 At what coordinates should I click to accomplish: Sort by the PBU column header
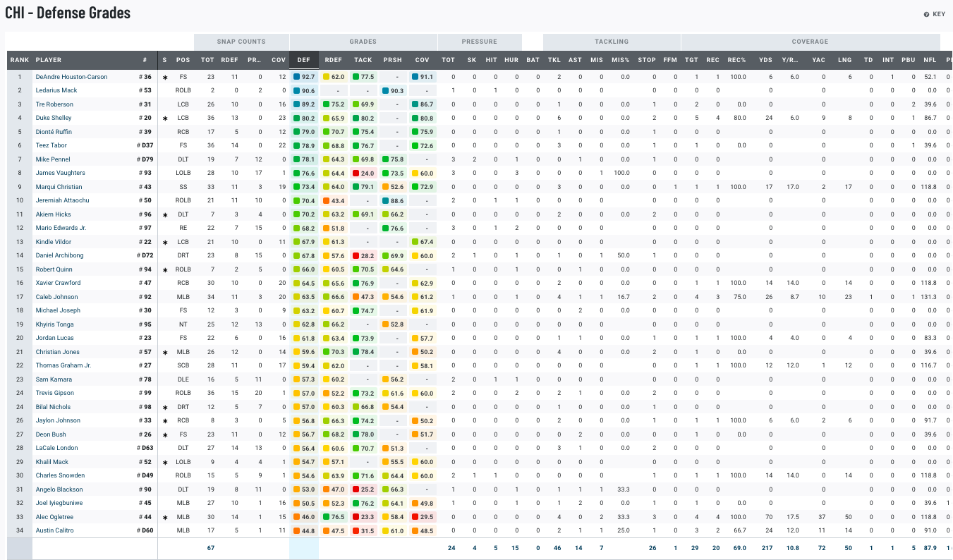(909, 60)
